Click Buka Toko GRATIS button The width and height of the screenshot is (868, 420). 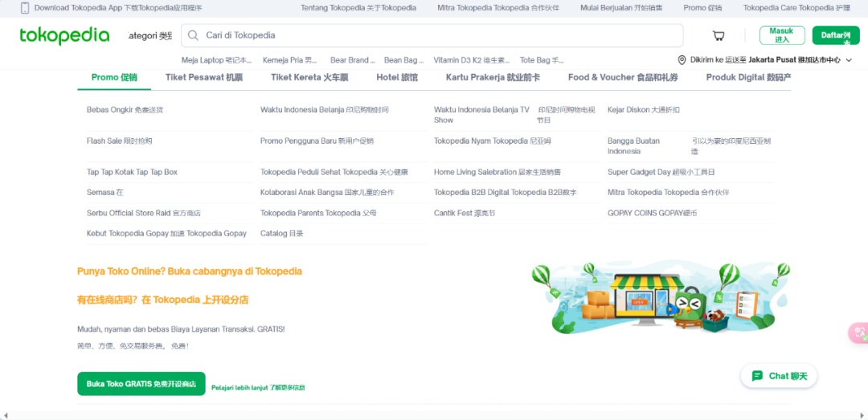(x=141, y=384)
